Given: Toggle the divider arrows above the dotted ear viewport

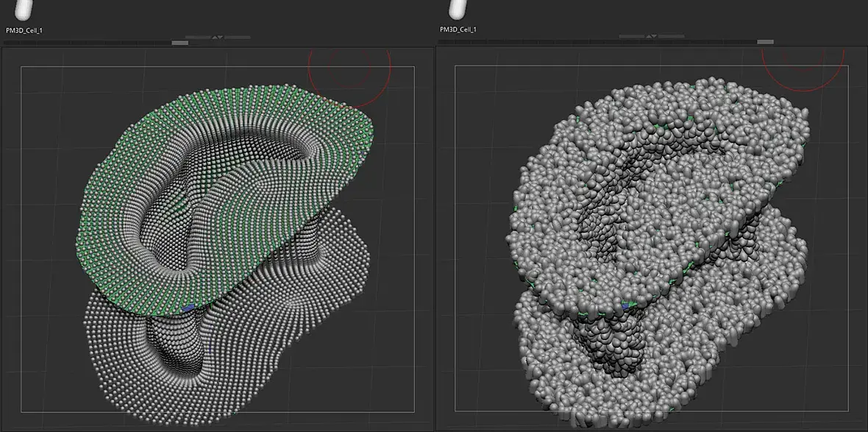Looking at the screenshot, I should coord(218,38).
